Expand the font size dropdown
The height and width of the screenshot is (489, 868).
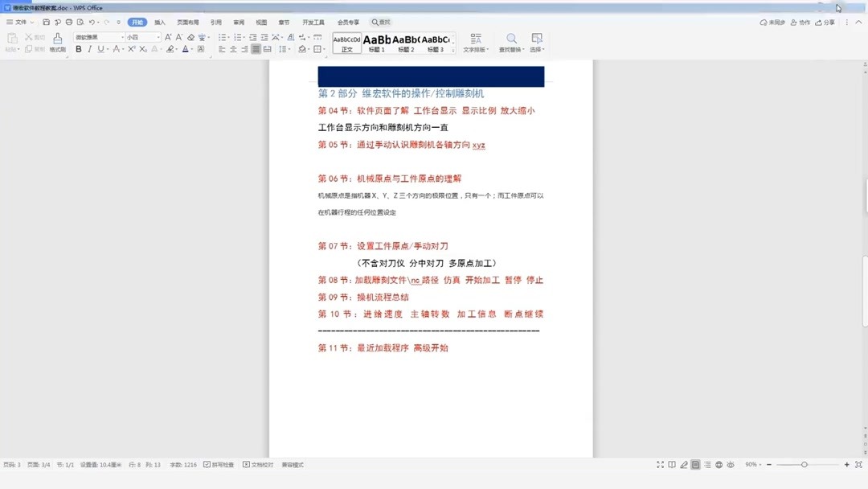point(159,36)
